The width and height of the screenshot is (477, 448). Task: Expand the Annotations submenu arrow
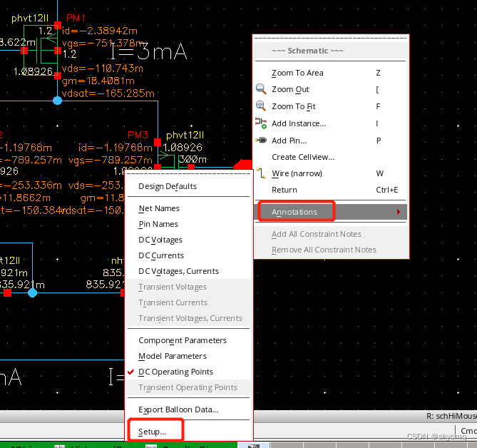click(399, 212)
